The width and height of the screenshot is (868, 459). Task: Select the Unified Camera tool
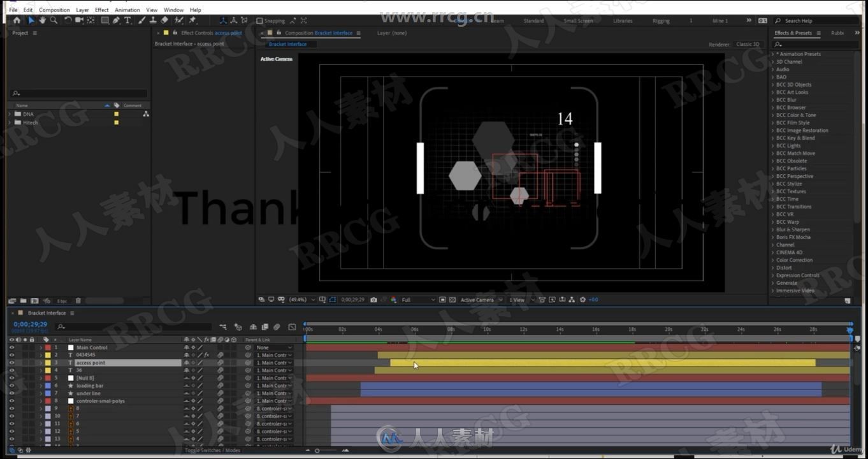pos(79,20)
